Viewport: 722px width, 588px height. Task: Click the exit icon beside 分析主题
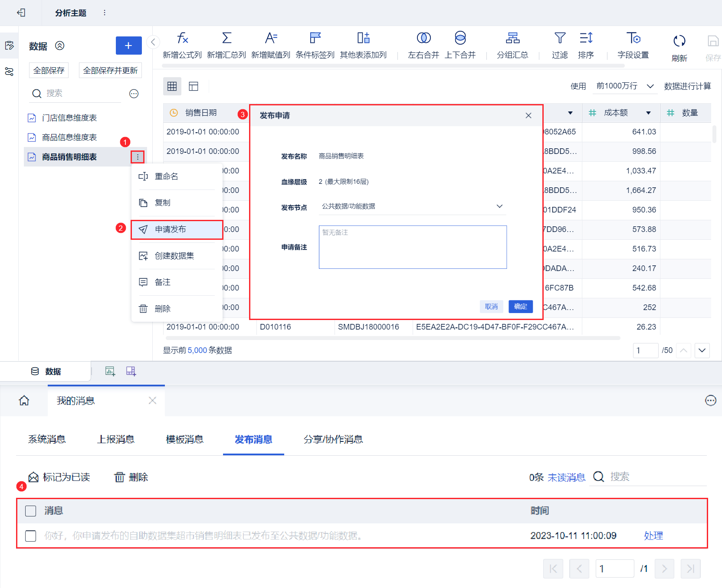click(21, 13)
